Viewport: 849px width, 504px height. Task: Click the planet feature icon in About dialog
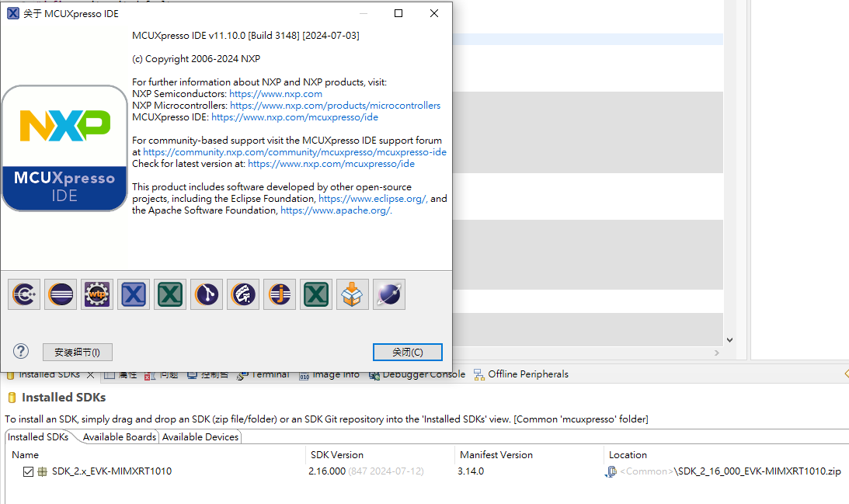(x=388, y=294)
